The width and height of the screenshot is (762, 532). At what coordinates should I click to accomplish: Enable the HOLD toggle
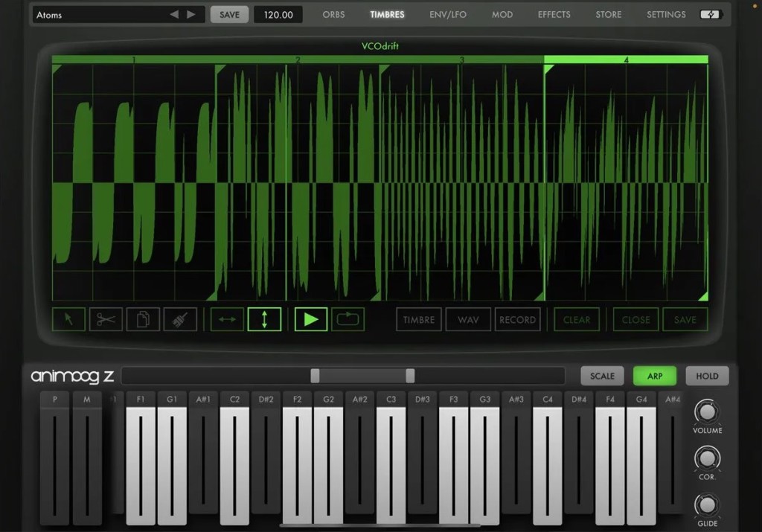click(x=707, y=376)
